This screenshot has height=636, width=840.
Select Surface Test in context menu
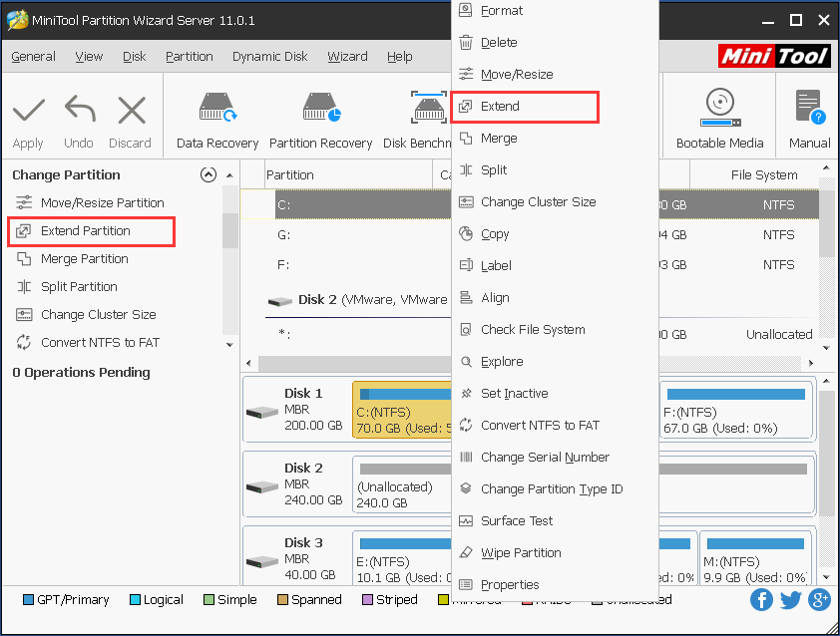pos(555,521)
